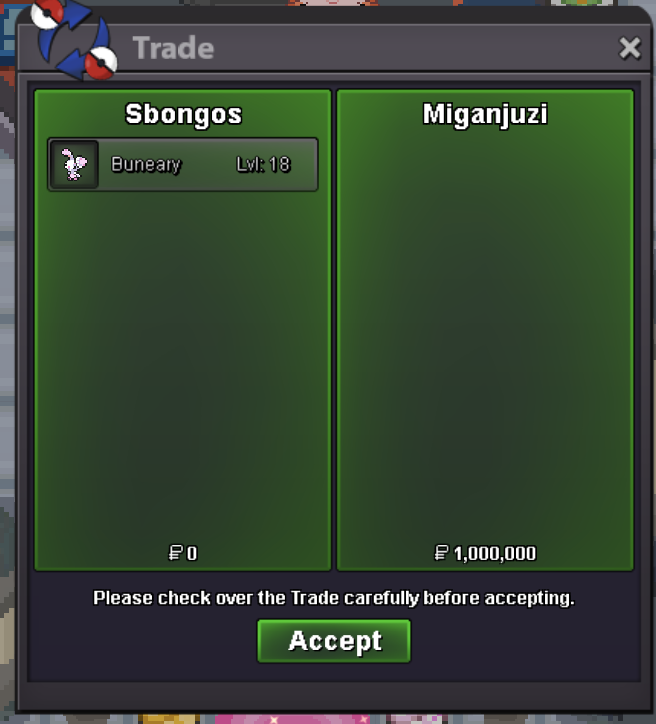Click the upper Poké Ball in the trade logo
656x724 pixels.
[47, 13]
